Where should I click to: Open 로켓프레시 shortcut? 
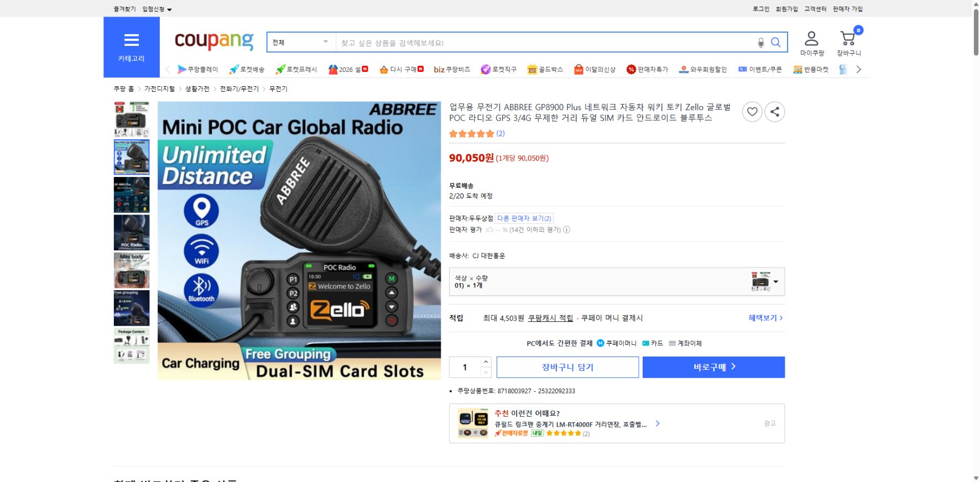point(296,69)
